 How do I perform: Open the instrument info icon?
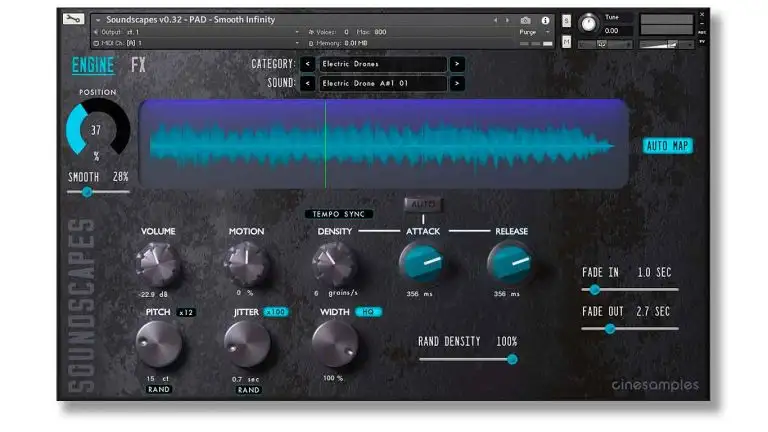point(545,20)
